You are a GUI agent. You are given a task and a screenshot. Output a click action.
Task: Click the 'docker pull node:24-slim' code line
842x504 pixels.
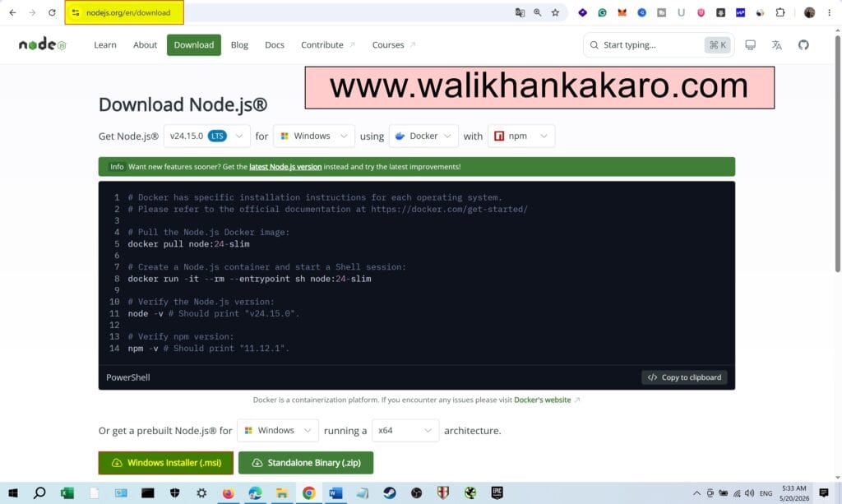coord(188,244)
